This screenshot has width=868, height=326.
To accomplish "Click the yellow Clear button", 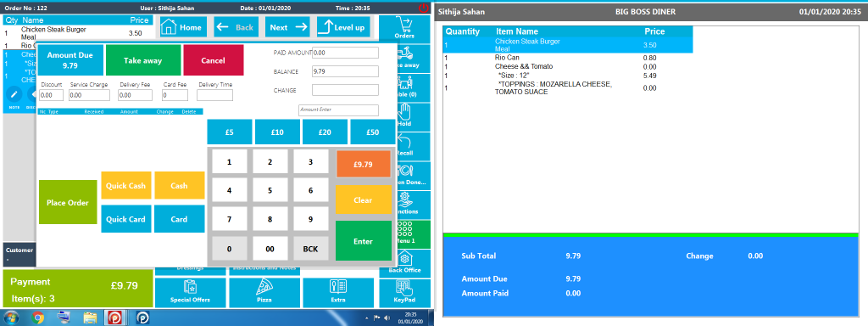I will pos(363,200).
